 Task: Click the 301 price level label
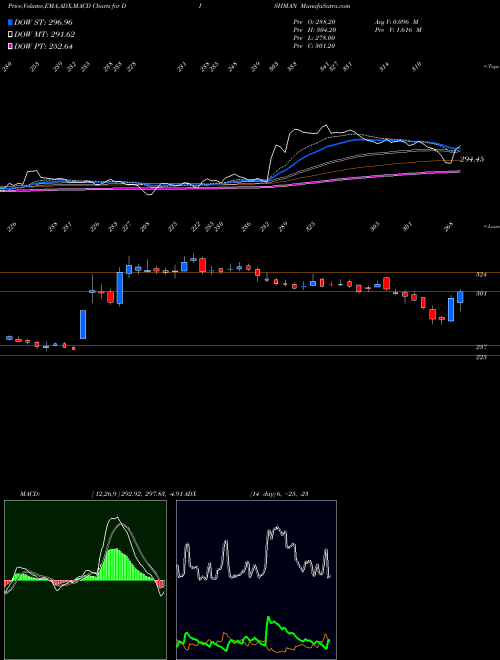481,293
